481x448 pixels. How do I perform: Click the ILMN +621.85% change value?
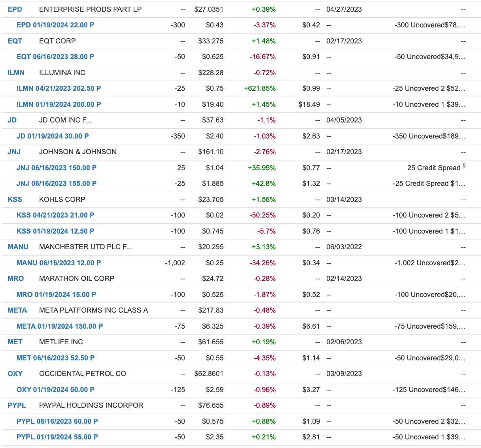point(260,88)
